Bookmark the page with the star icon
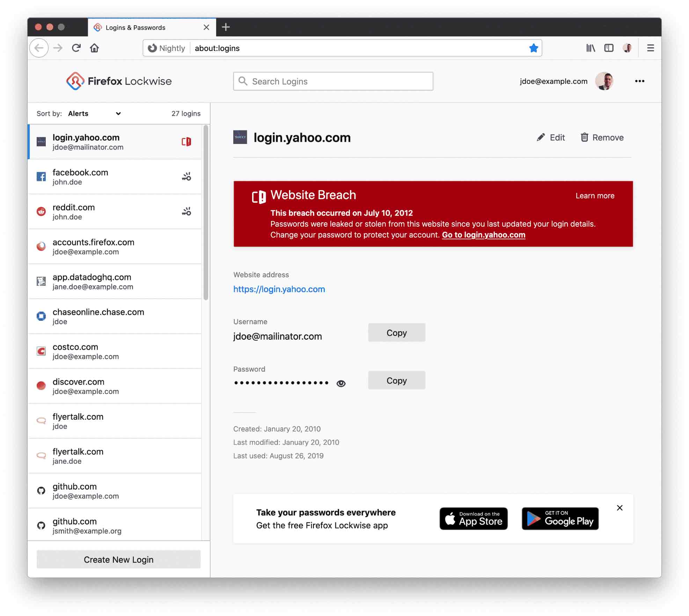The height and width of the screenshot is (616, 689). point(534,48)
